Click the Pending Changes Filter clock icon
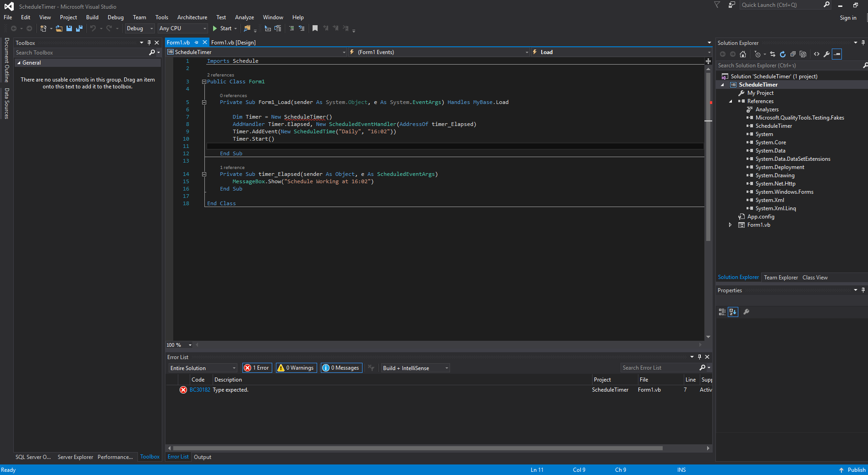 tap(757, 54)
